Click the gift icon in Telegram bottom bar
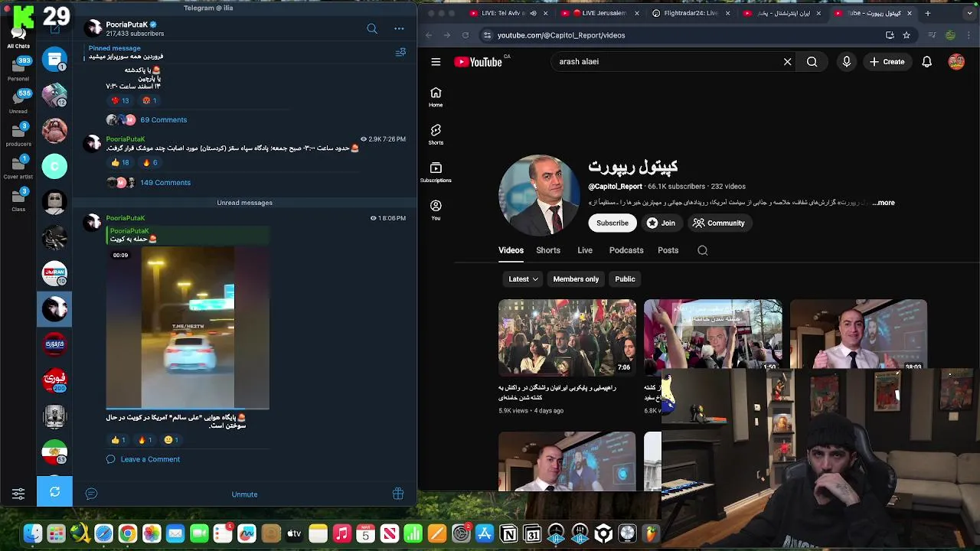This screenshot has height=551, width=980. pos(398,494)
